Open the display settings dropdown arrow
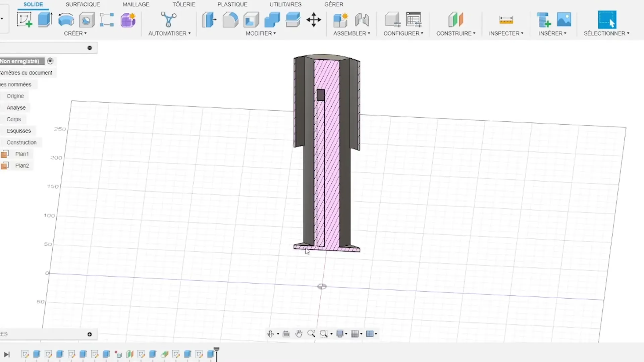 tap(346, 334)
